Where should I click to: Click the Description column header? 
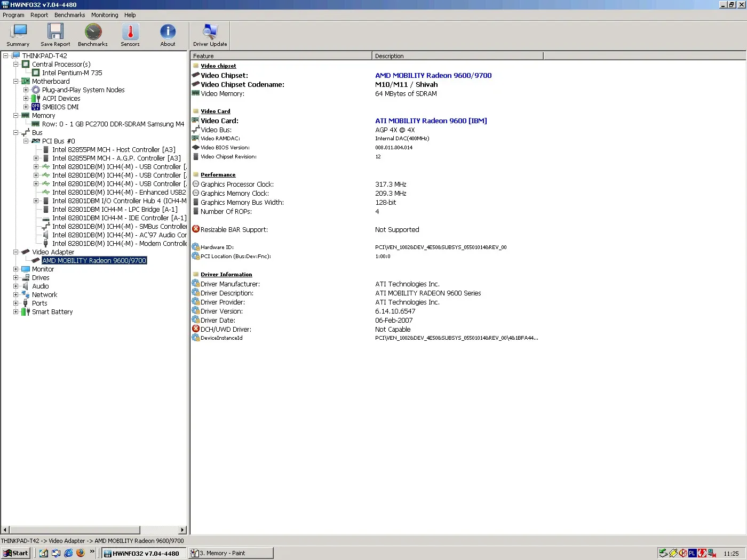click(457, 55)
